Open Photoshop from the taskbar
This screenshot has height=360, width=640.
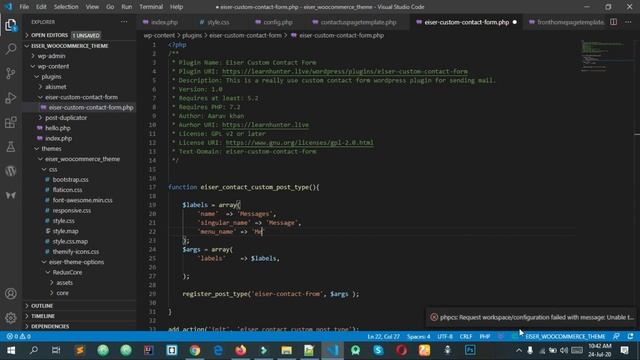pyautogui.click(x=470, y=350)
